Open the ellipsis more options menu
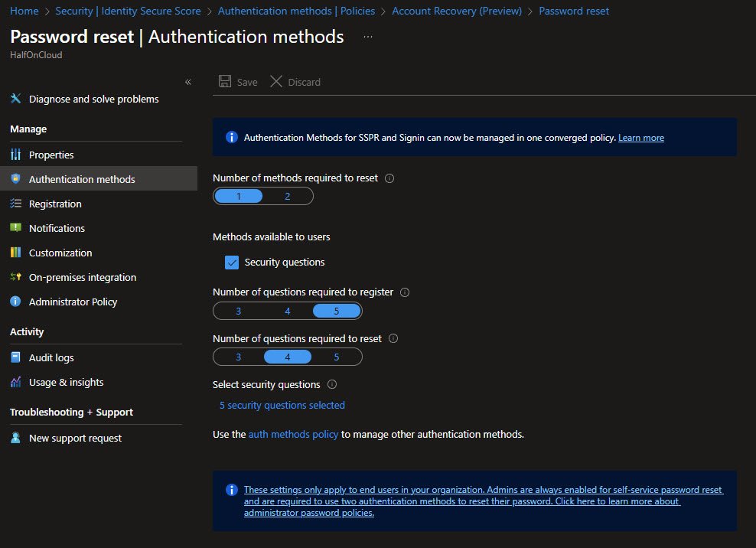This screenshot has height=548, width=756. [368, 37]
